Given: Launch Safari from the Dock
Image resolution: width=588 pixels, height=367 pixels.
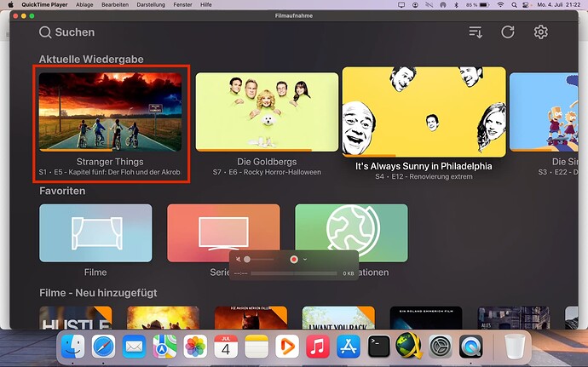Looking at the screenshot, I should pyautogui.click(x=103, y=347).
